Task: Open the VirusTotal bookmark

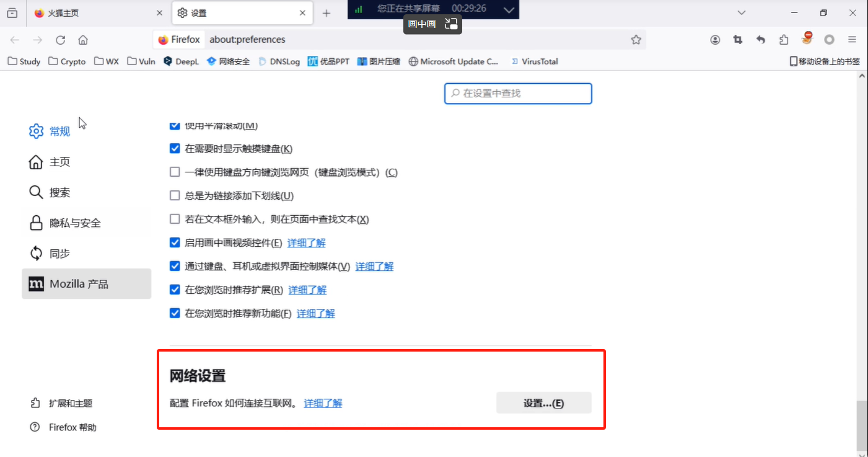Action: [x=534, y=61]
